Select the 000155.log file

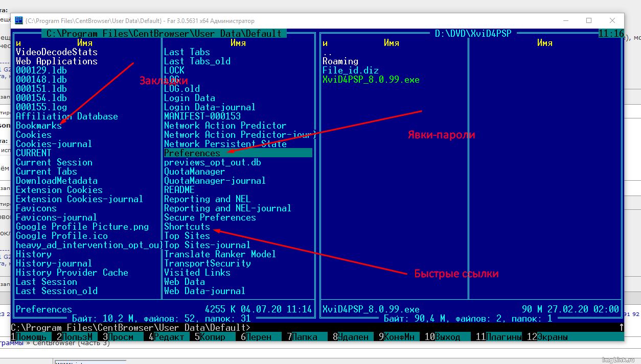point(41,107)
